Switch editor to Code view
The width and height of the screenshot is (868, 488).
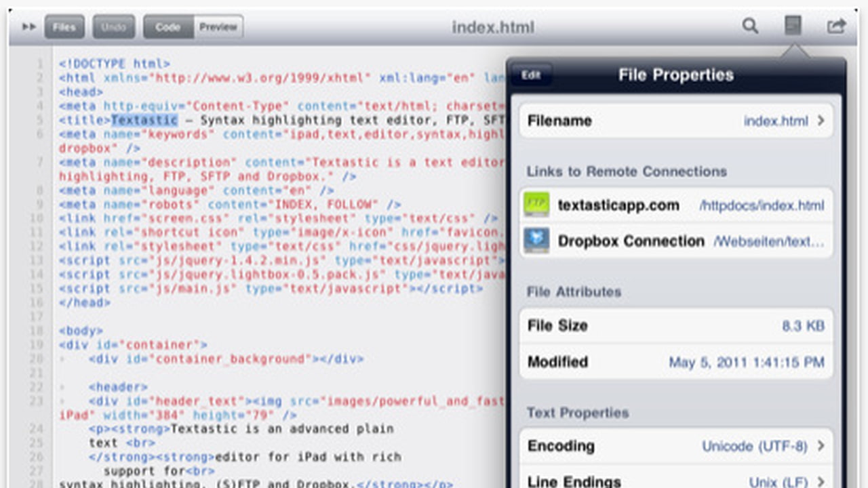click(x=168, y=27)
